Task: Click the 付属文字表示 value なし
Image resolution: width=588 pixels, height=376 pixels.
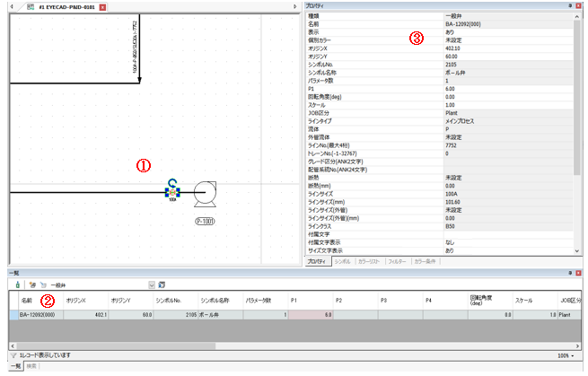Action: [508, 242]
